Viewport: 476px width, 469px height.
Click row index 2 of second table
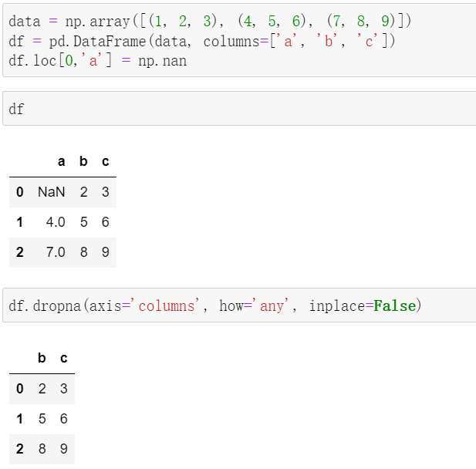click(x=19, y=448)
